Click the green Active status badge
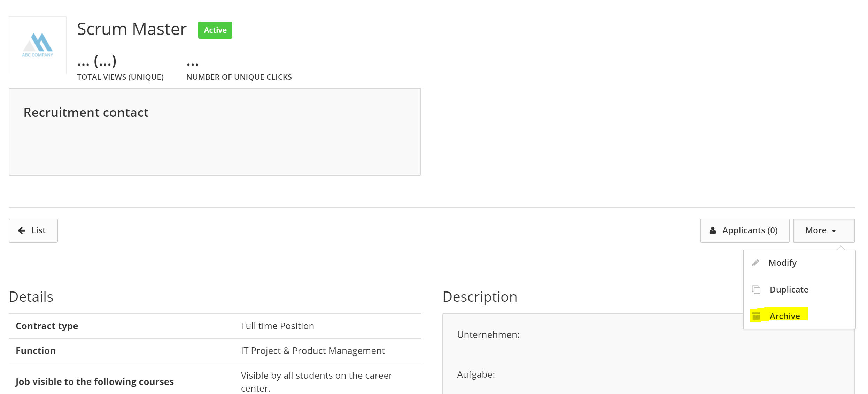This screenshot has width=868, height=394. click(x=215, y=30)
